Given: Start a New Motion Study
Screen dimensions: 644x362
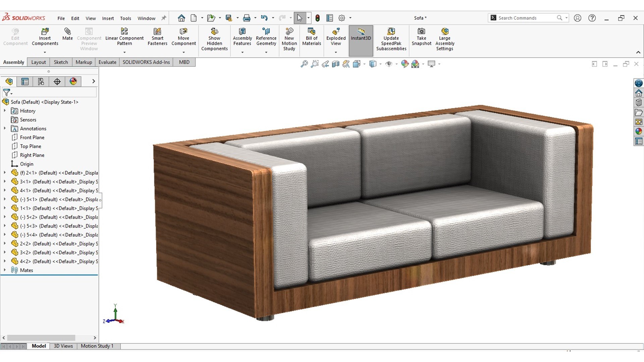Looking at the screenshot, I should point(289,39).
